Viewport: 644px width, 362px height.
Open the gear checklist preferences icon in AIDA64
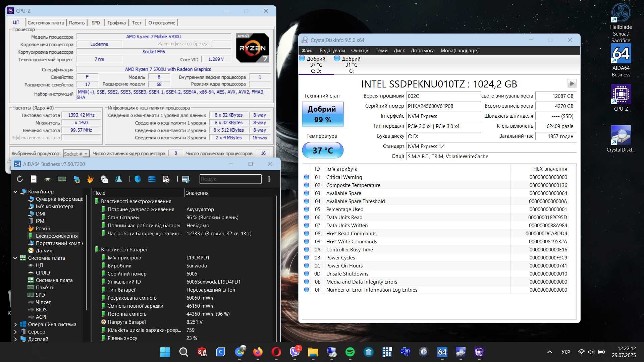point(104,179)
